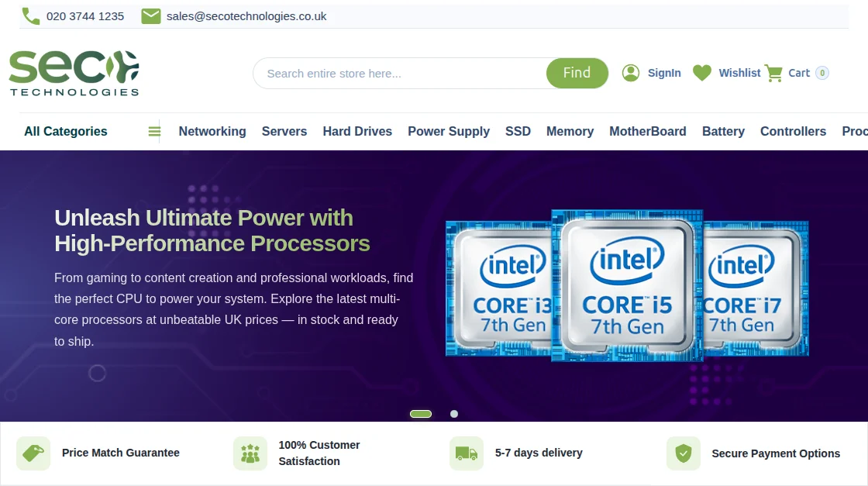Click the Customer Satisfaction icon
The height and width of the screenshot is (486, 868).
coord(249,452)
